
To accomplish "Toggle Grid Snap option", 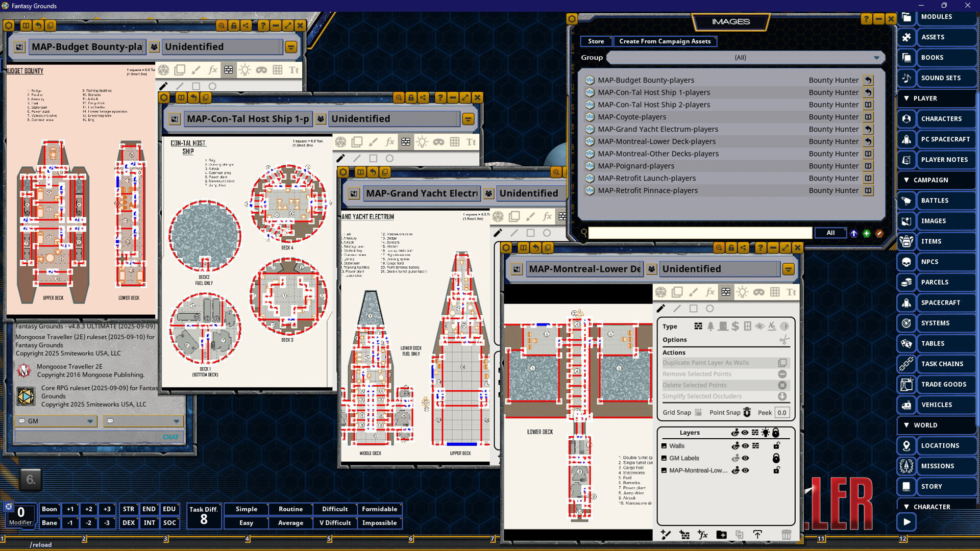I will coord(698,412).
